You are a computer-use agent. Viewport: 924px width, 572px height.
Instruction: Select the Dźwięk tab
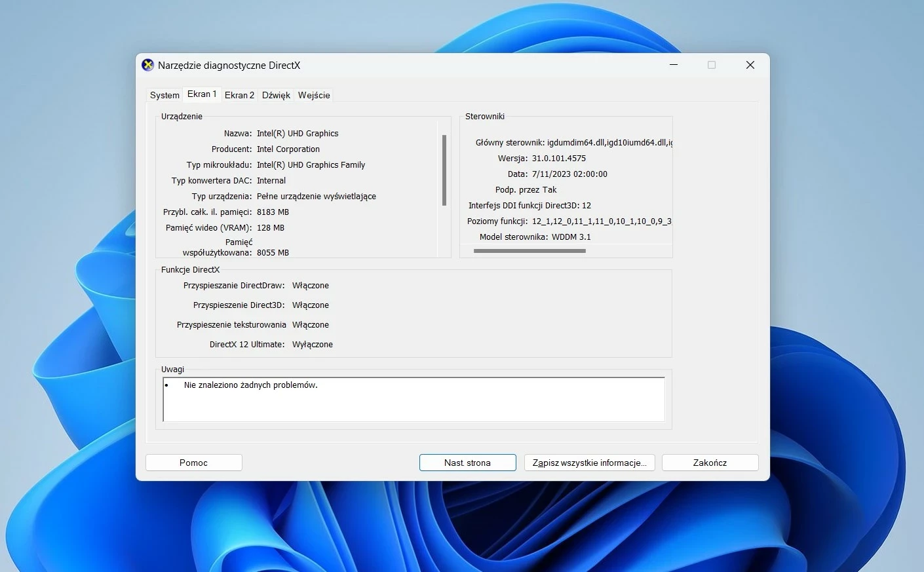coord(275,95)
